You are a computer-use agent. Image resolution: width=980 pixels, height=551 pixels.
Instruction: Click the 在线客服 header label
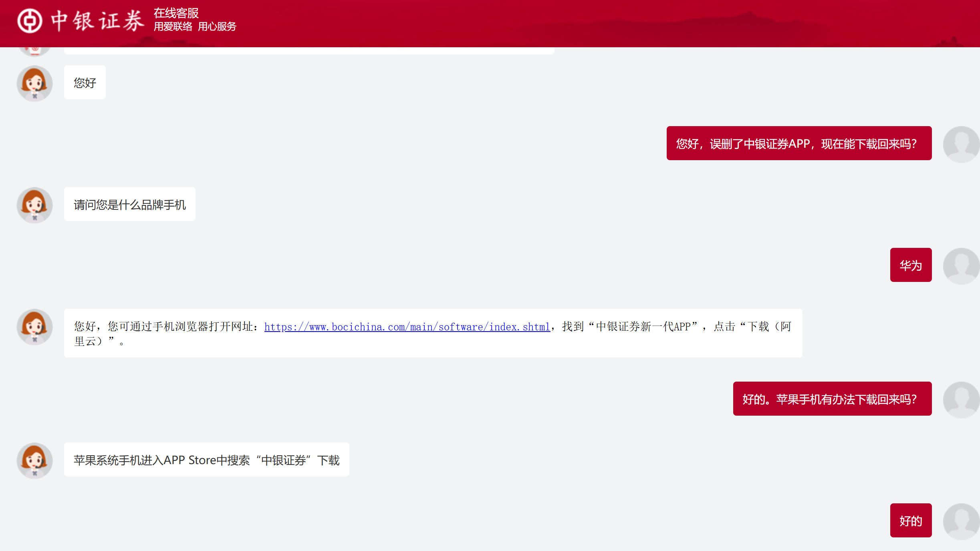[176, 13]
